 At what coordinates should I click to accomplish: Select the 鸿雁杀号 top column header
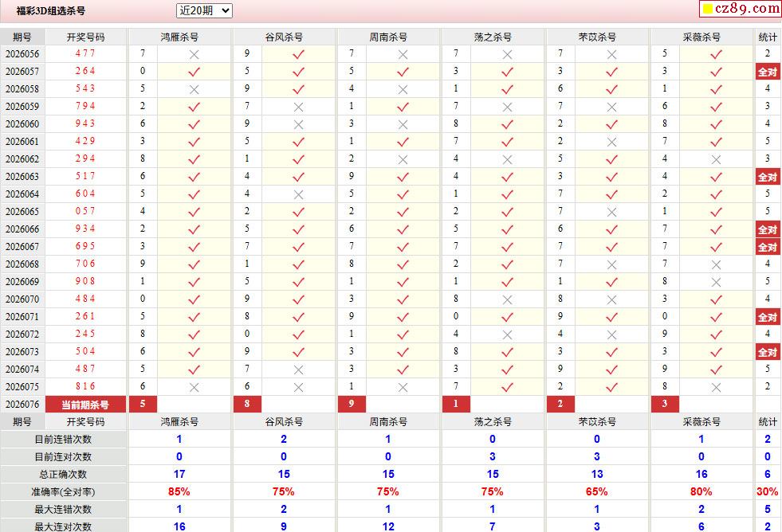coord(179,37)
